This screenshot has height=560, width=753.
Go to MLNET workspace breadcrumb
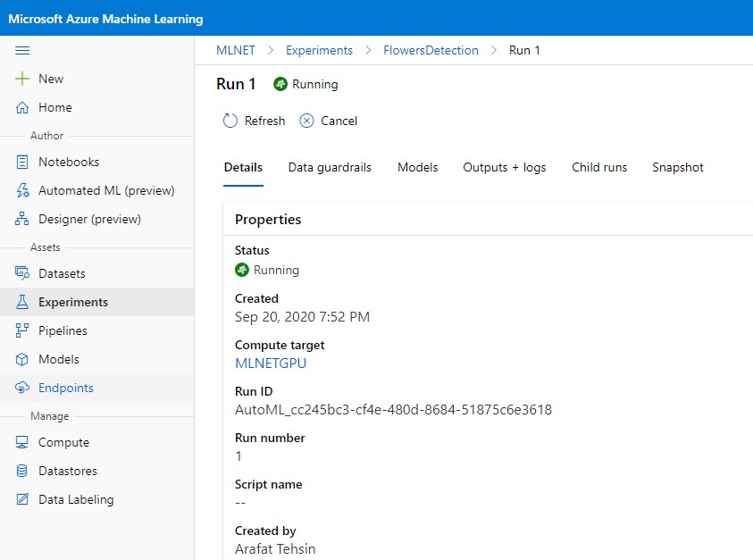(235, 50)
